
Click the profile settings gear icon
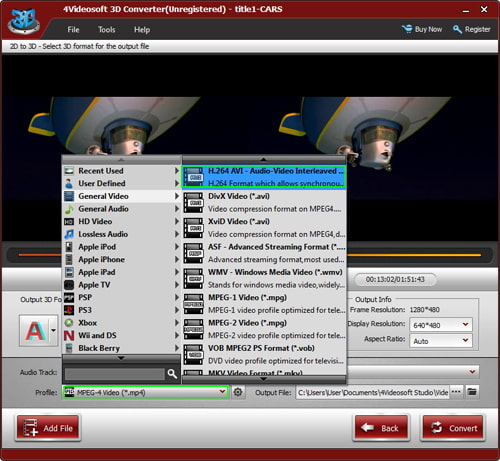(x=238, y=392)
